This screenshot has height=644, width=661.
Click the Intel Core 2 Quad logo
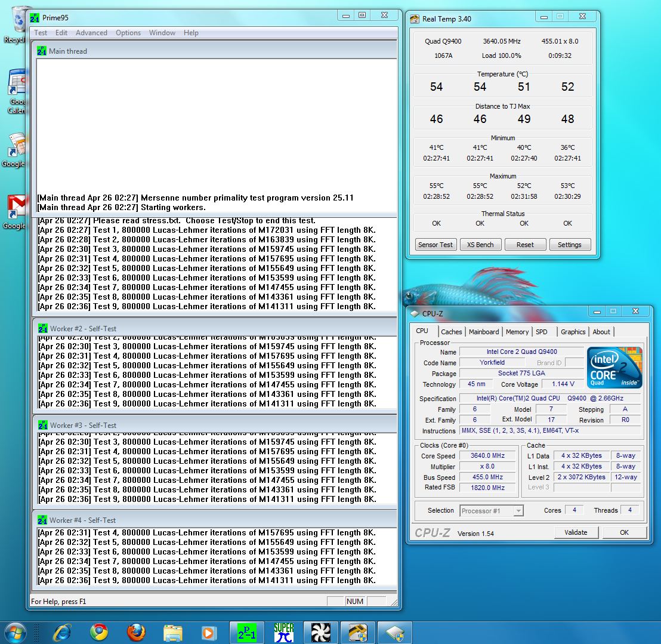[614, 367]
